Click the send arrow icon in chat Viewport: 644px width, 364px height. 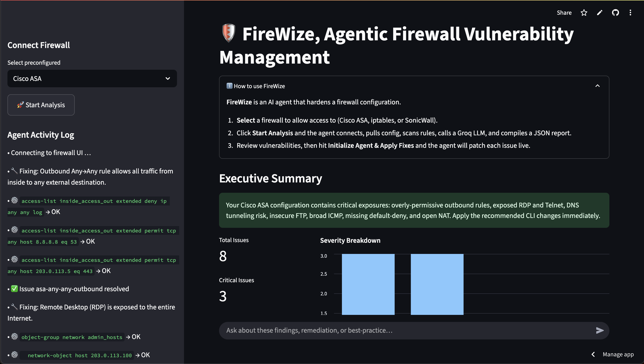point(600,330)
